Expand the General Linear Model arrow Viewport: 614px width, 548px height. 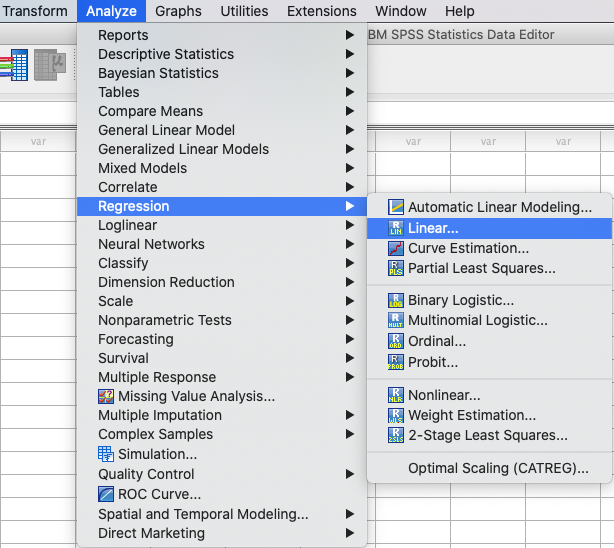[x=350, y=130]
